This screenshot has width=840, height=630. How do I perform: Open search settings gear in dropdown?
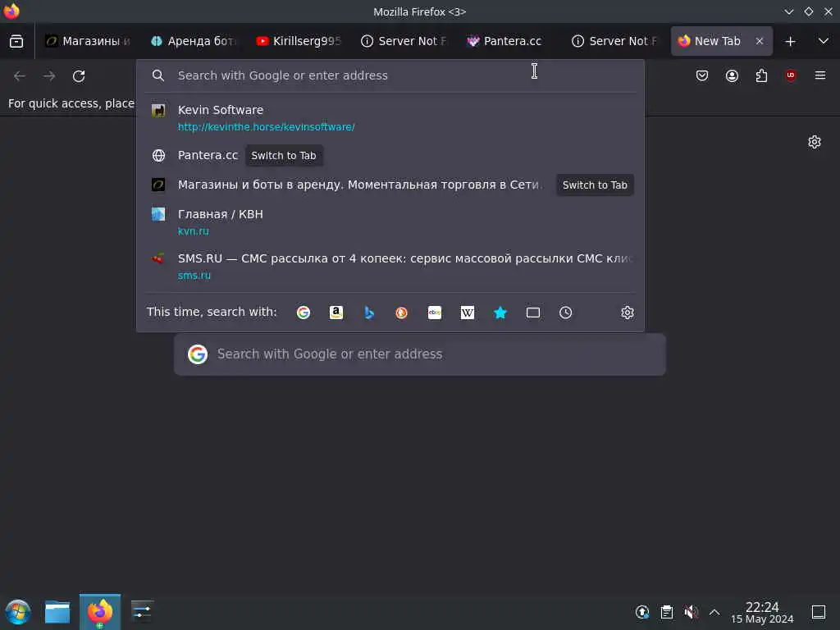628,313
